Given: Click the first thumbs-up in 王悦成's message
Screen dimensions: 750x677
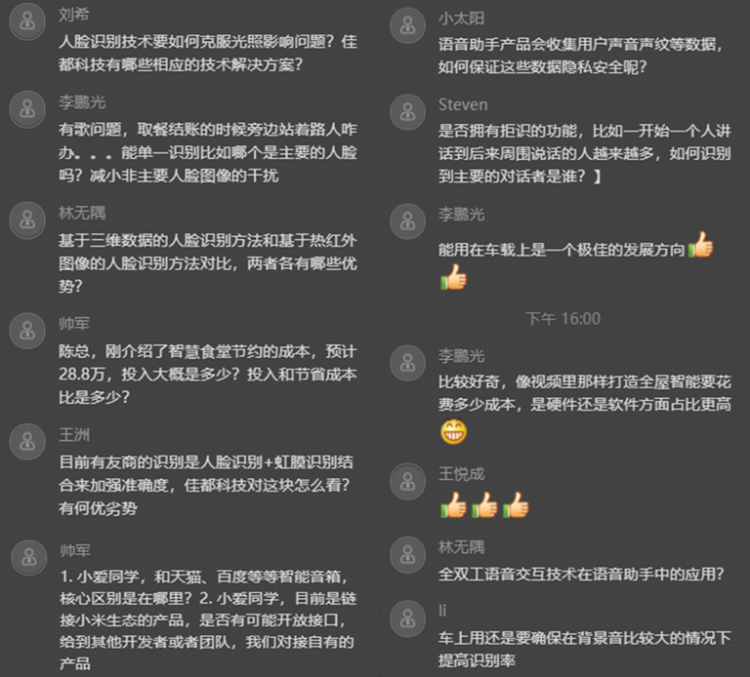Looking at the screenshot, I should (x=453, y=505).
